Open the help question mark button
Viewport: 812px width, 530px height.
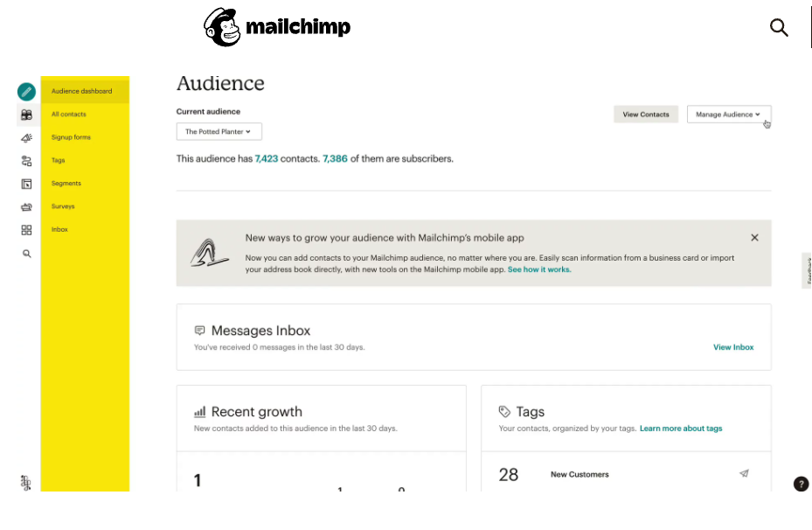(x=801, y=484)
